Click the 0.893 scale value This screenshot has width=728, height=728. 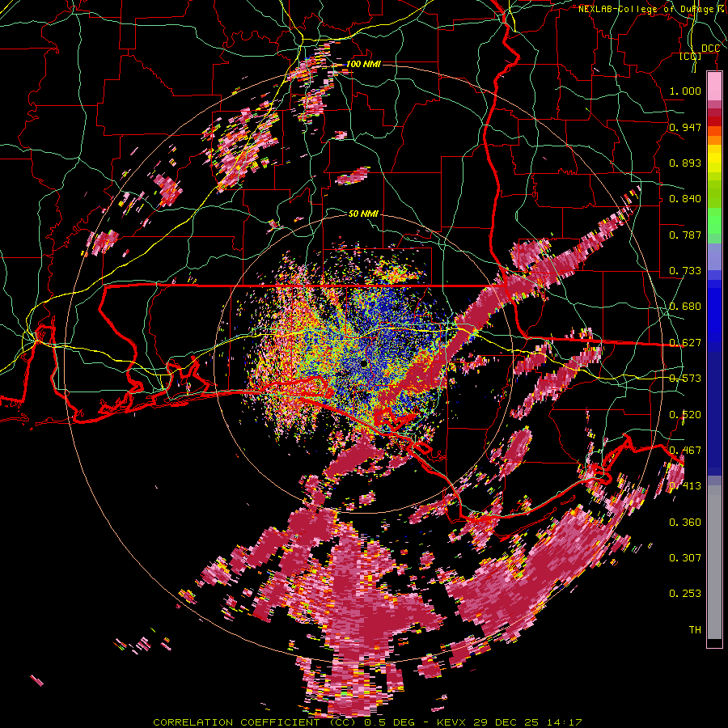(x=685, y=163)
